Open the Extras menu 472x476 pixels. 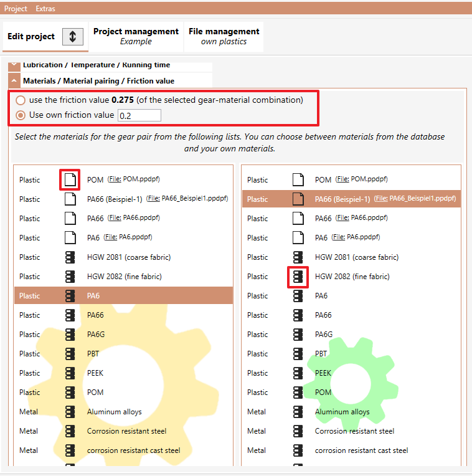(45, 9)
